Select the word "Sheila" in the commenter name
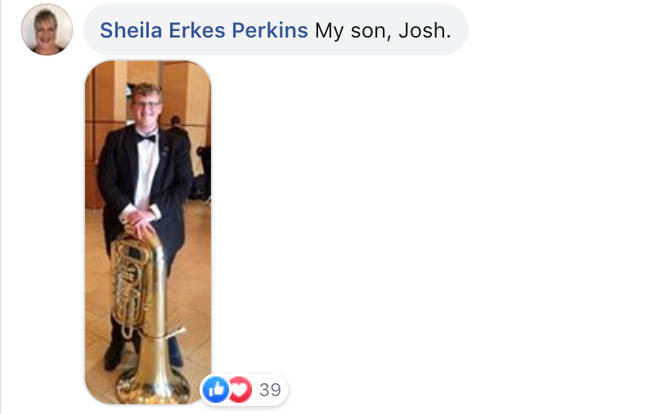Image resolution: width=660 pixels, height=414 pixels. tap(131, 30)
